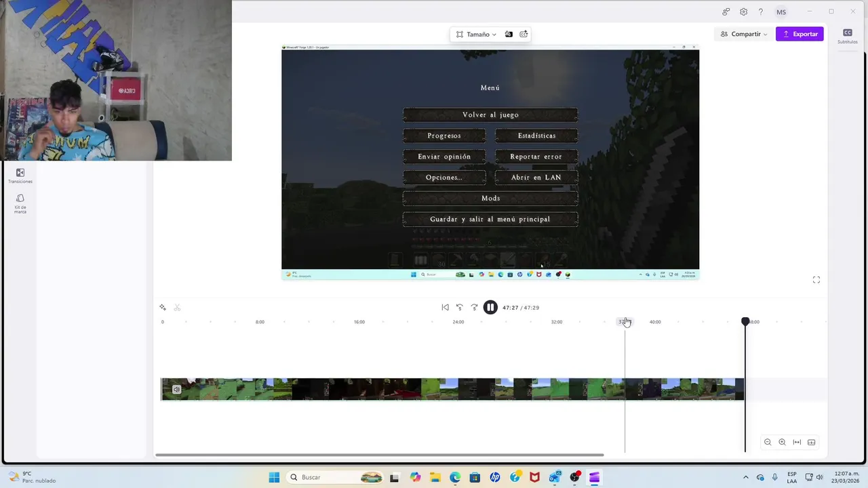Screen dimensions: 868x488
Task: Open the MS account avatar
Action: pos(781,12)
